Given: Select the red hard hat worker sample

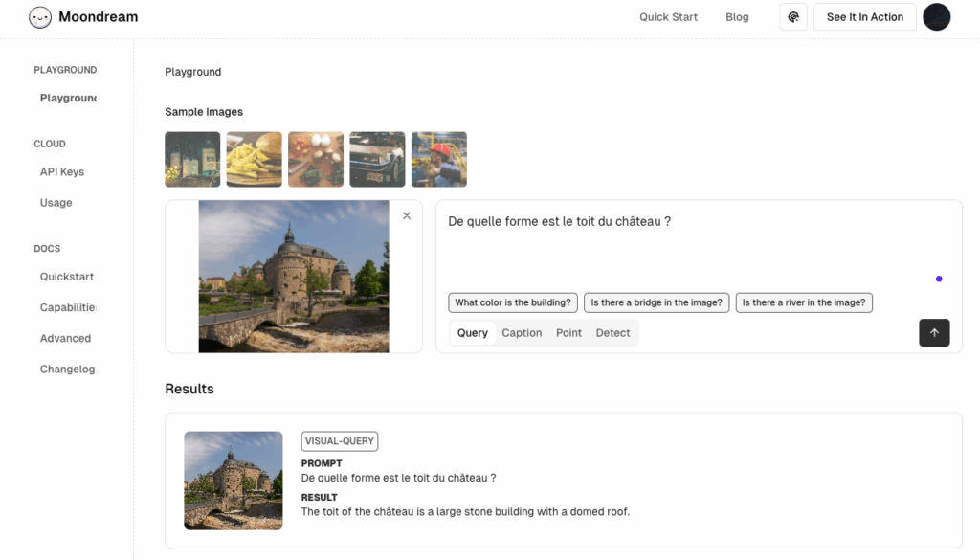Looking at the screenshot, I should pos(438,159).
